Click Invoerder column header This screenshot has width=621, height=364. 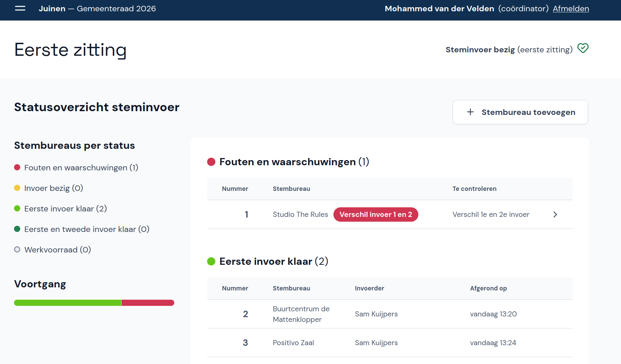click(369, 288)
